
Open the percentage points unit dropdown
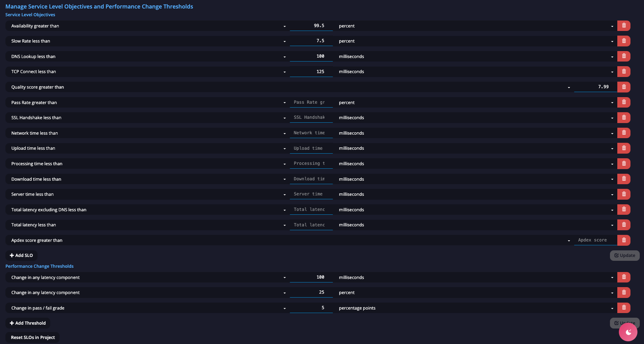coord(475,308)
